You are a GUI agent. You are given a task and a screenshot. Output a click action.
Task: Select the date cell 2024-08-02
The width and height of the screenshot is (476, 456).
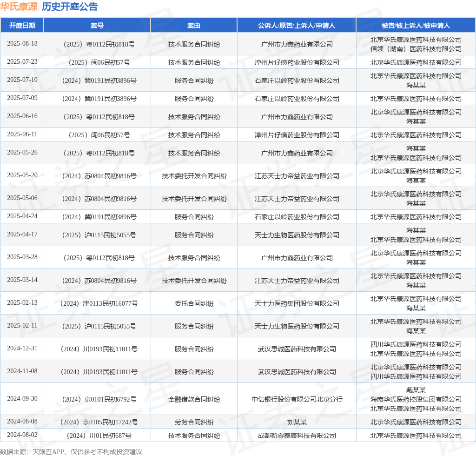click(22, 435)
